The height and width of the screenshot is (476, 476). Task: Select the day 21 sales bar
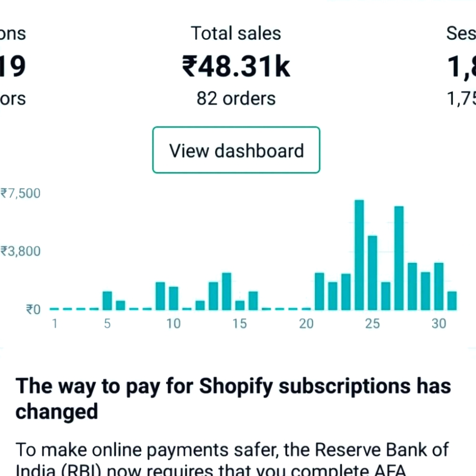pyautogui.click(x=319, y=291)
